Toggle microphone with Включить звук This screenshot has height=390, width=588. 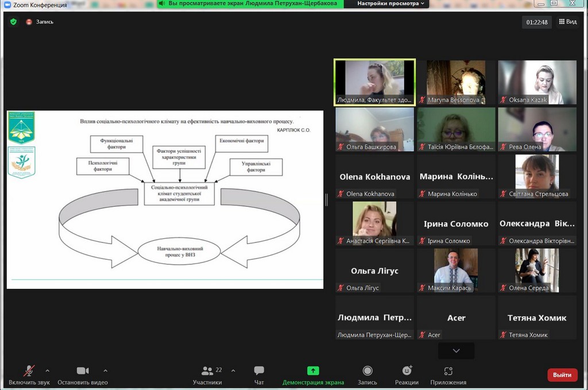pos(29,375)
